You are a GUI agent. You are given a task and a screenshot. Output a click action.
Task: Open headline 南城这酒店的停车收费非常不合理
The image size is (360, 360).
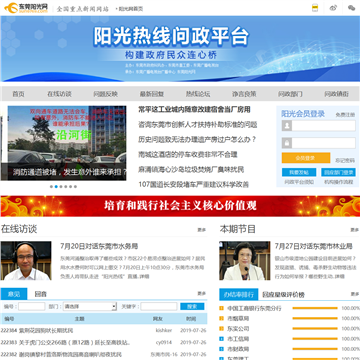pos(188,154)
